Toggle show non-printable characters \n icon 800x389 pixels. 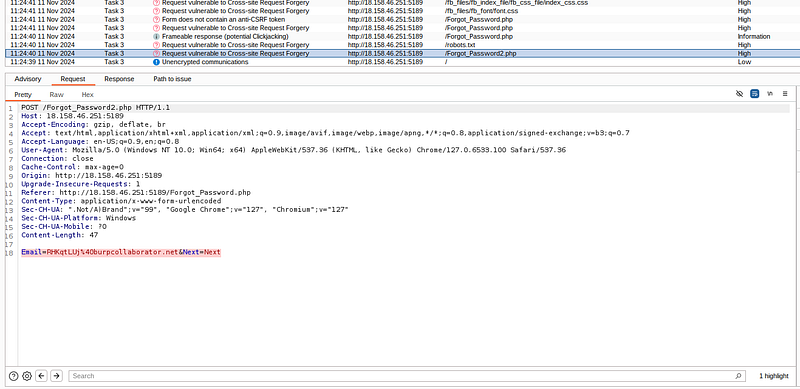coord(770,94)
